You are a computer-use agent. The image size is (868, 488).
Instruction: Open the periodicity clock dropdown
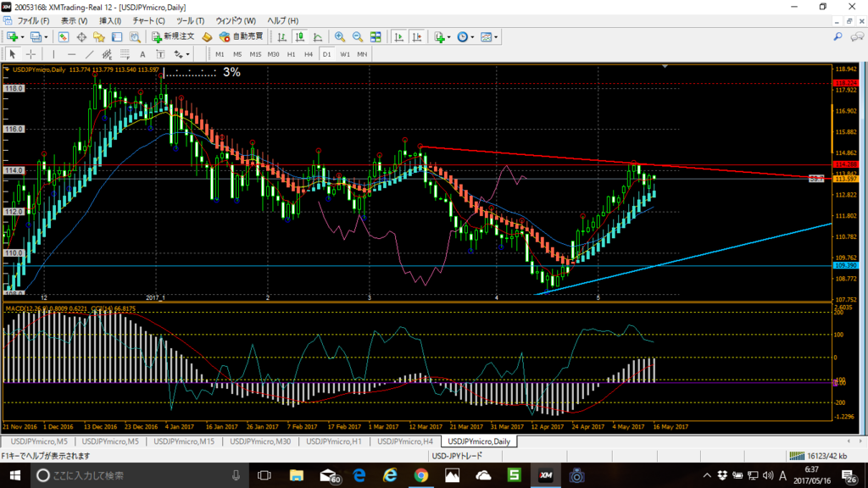pos(465,37)
